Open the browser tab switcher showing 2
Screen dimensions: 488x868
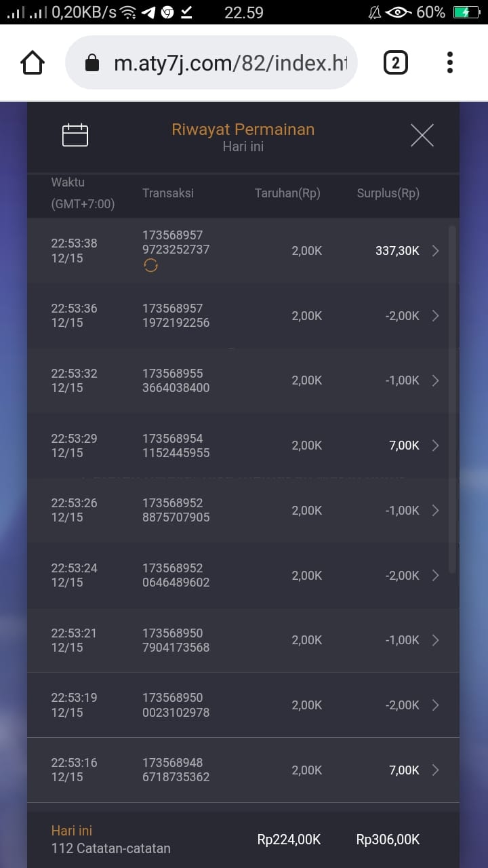395,63
